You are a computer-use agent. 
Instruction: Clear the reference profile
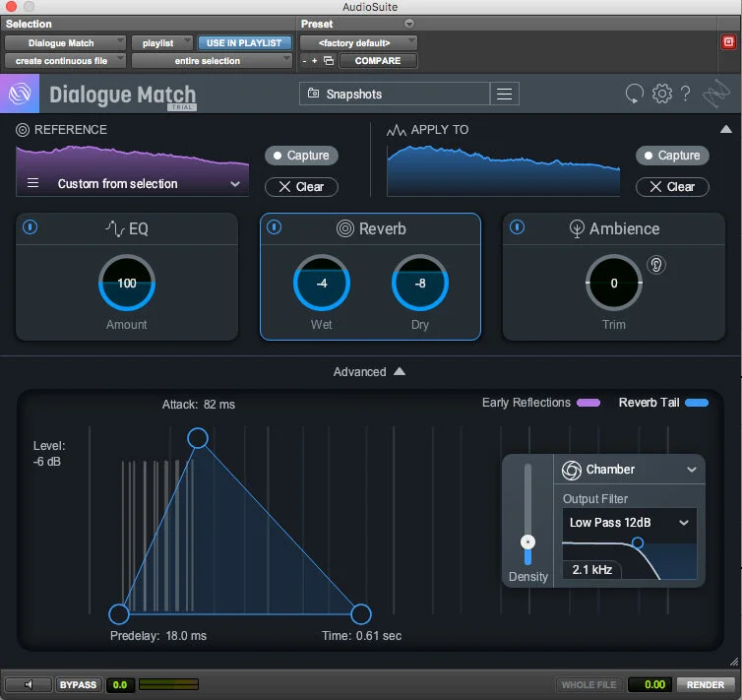click(301, 186)
